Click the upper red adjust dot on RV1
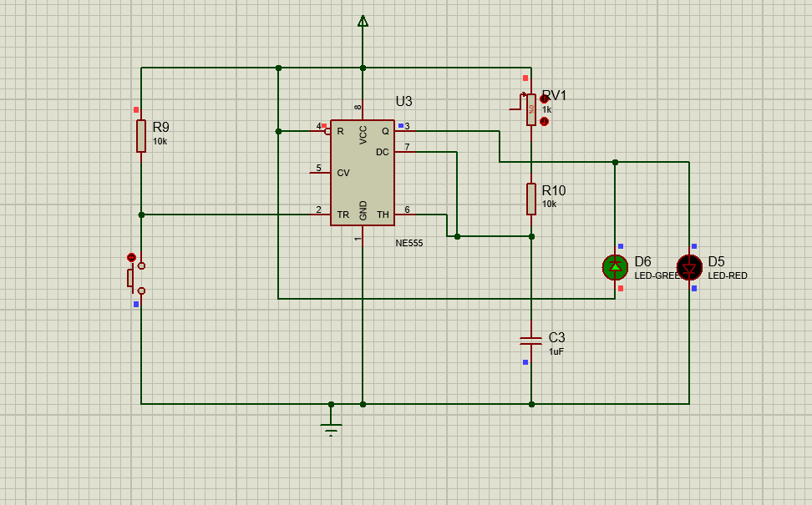The height and width of the screenshot is (505, 812). click(x=544, y=98)
